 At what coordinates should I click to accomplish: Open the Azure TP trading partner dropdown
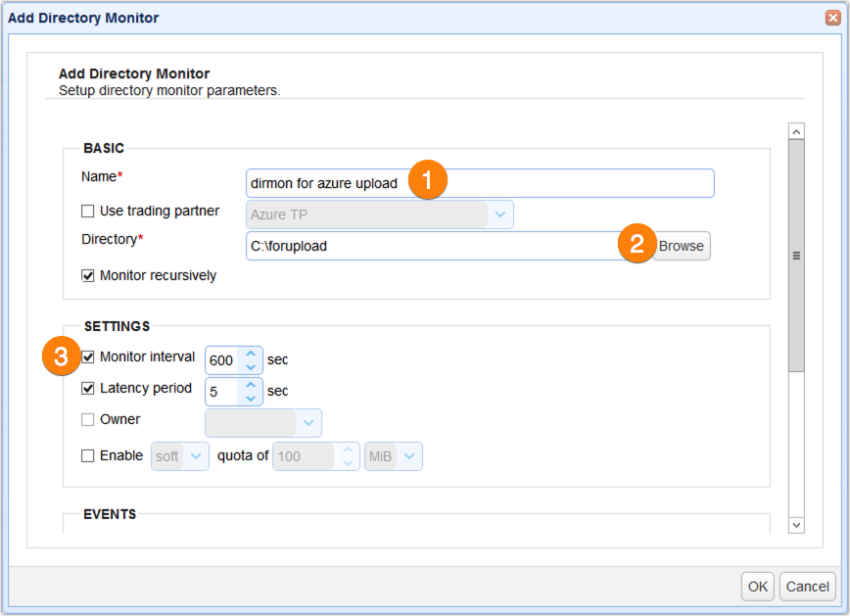pyautogui.click(x=499, y=213)
